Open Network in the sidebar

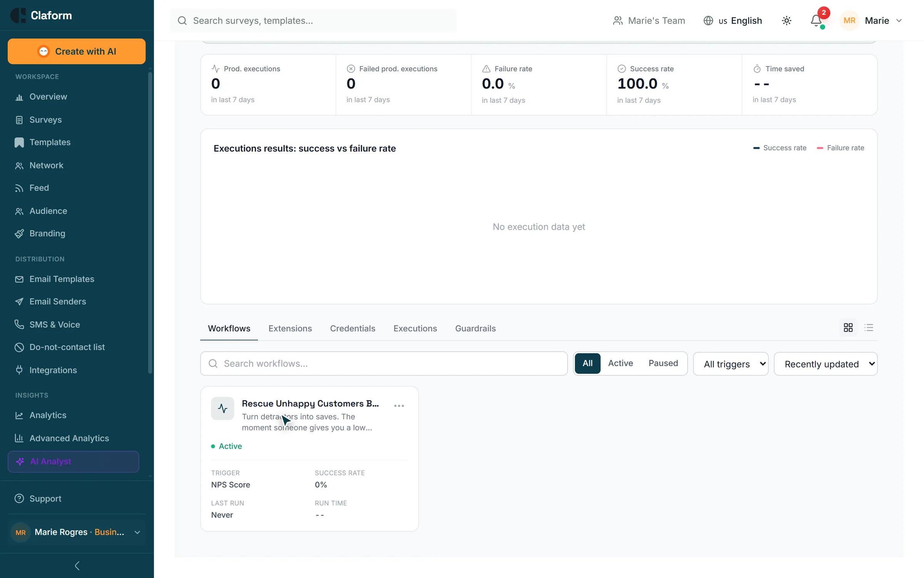coord(73,165)
